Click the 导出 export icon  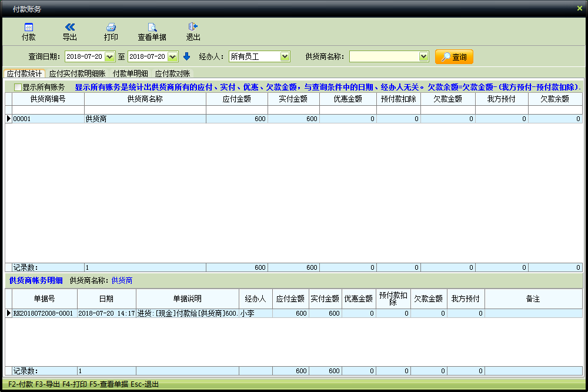[x=69, y=27]
